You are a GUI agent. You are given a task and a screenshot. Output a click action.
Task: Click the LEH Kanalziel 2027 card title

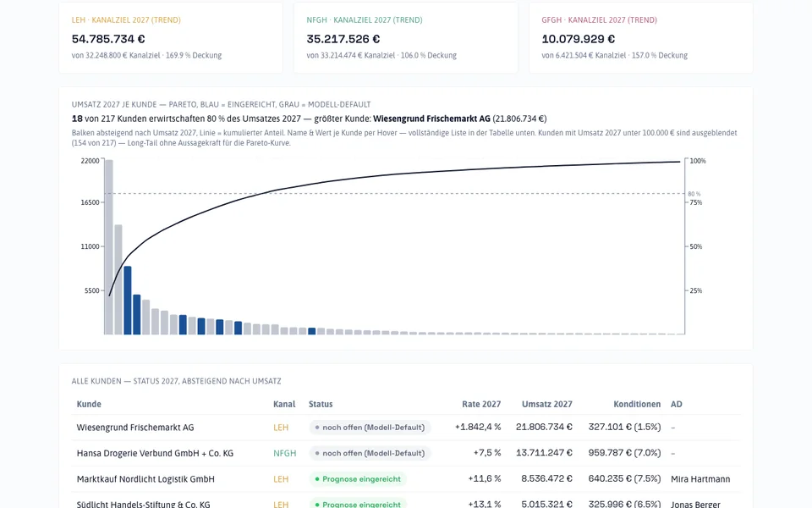126,20
